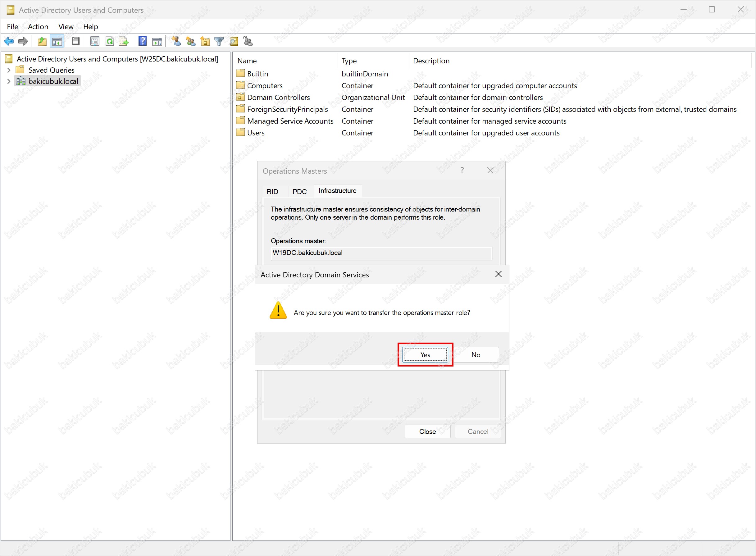Click the blue Help question mark icon

click(143, 41)
